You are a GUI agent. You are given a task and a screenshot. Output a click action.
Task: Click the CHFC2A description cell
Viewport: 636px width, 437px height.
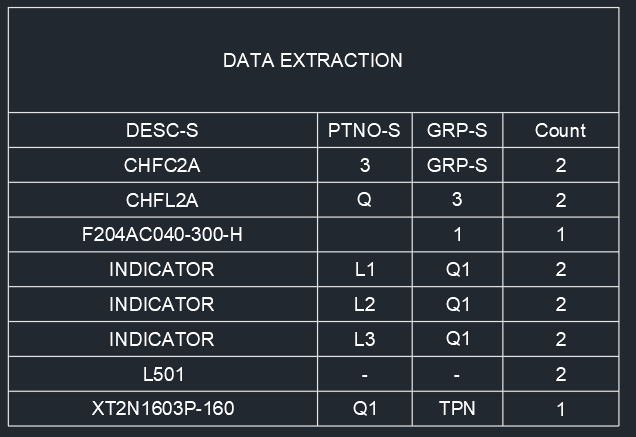point(163,165)
